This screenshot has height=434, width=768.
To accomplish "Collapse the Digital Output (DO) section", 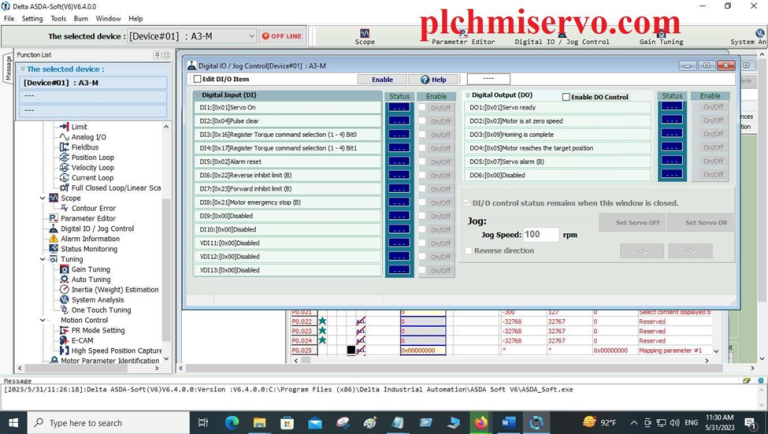I will (467, 95).
